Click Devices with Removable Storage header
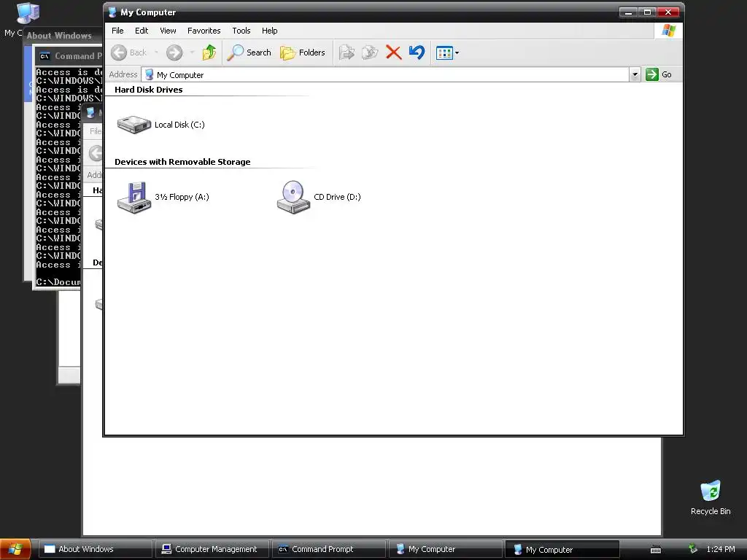 tap(182, 162)
